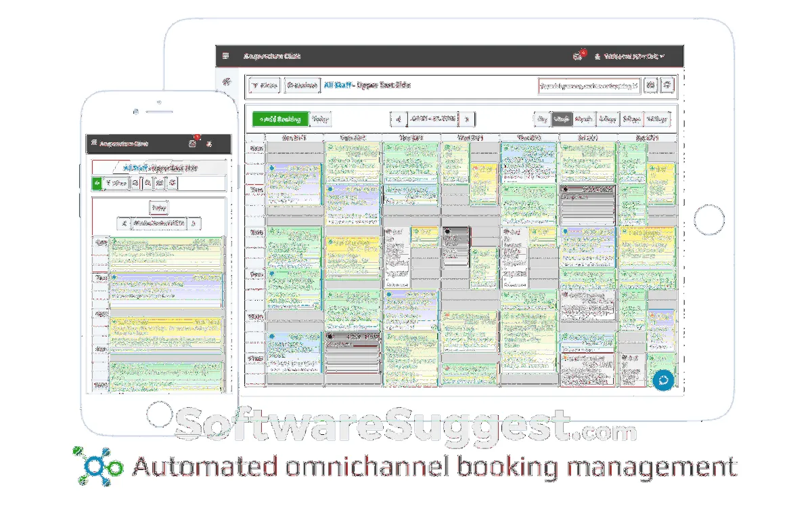Click the print icon beside search field

pos(667,86)
